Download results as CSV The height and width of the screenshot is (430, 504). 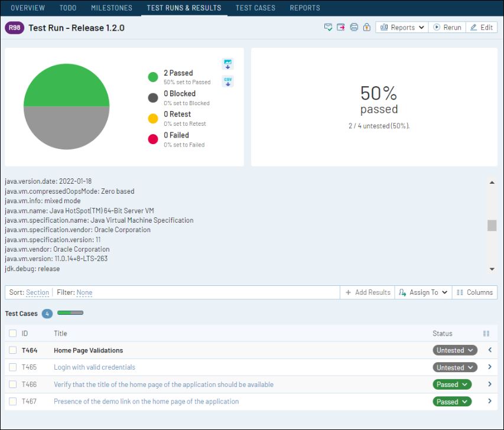pyautogui.click(x=227, y=80)
